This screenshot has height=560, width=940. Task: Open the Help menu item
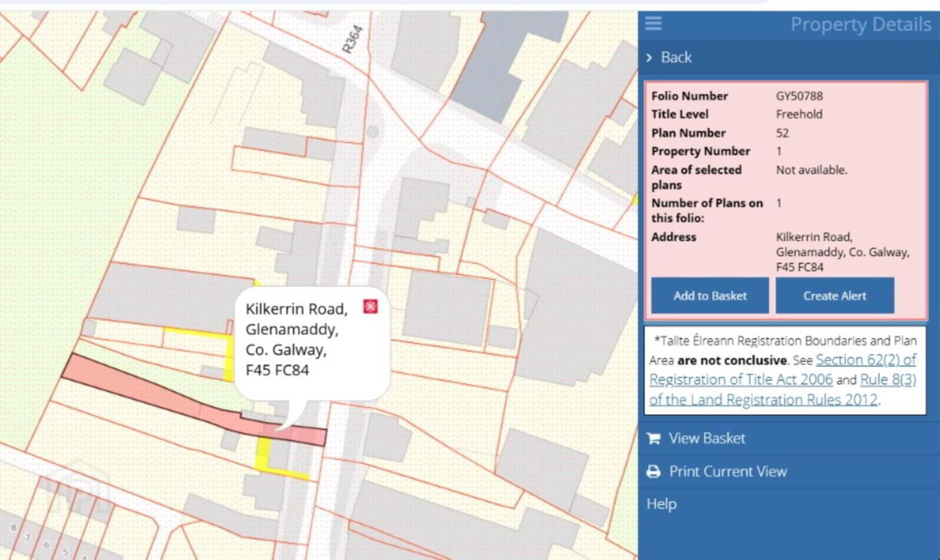(661, 504)
